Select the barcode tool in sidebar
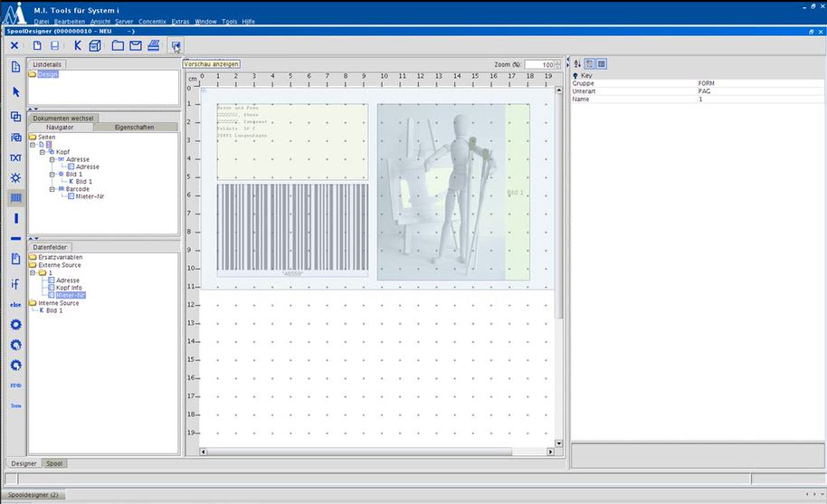The width and height of the screenshot is (827, 504). [x=15, y=197]
